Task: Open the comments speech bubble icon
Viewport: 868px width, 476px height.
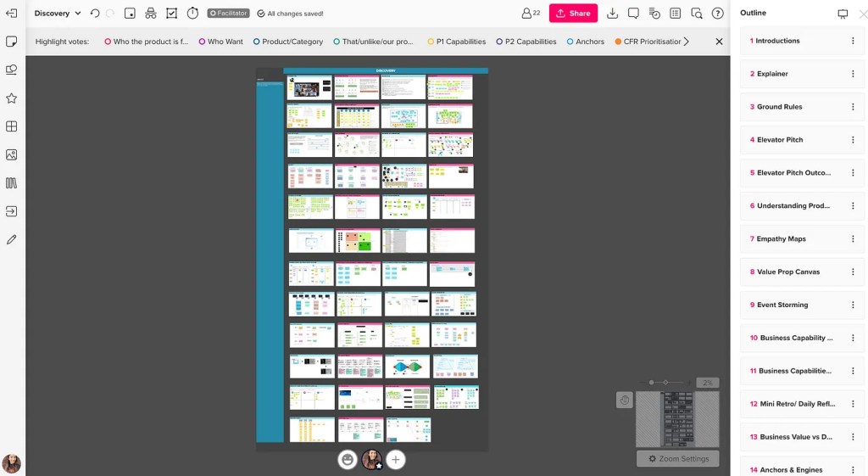Action: 633,14
